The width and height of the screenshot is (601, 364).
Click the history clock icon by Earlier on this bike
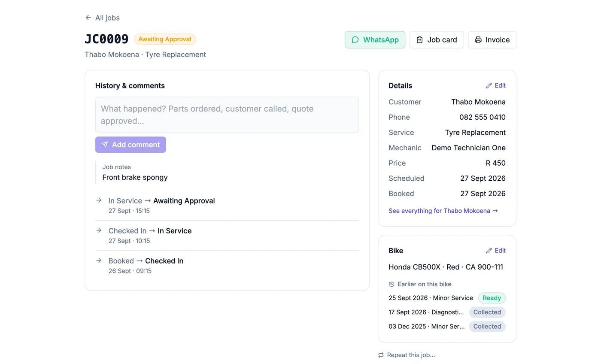392,284
